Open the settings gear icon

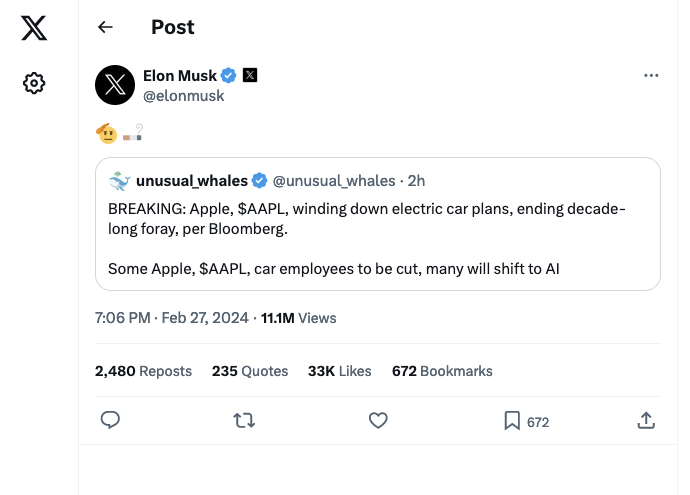click(x=34, y=83)
